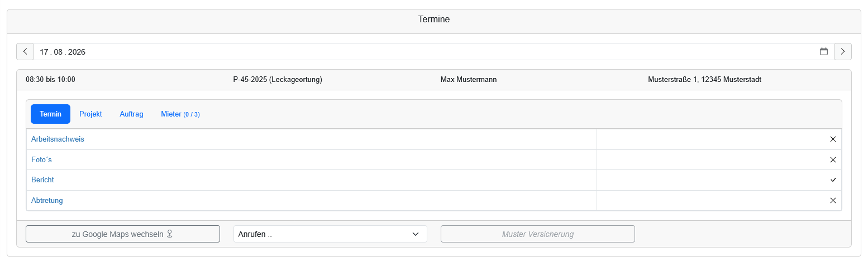Switch to the Projekt tab

[90, 114]
